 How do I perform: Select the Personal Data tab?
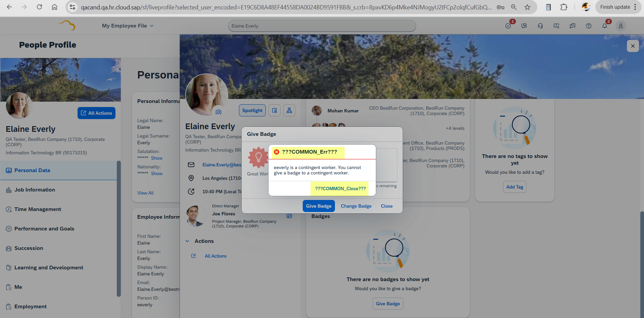[x=58, y=170]
